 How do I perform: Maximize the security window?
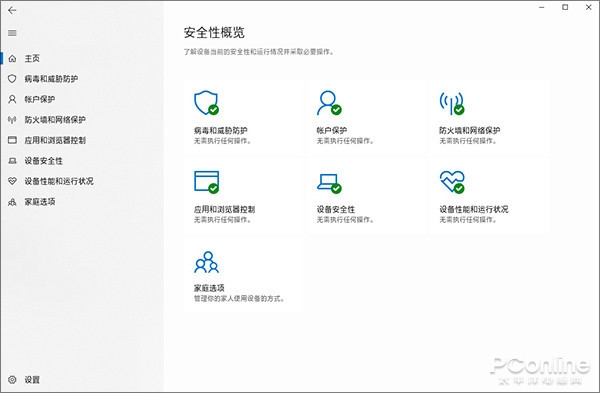click(x=565, y=7)
